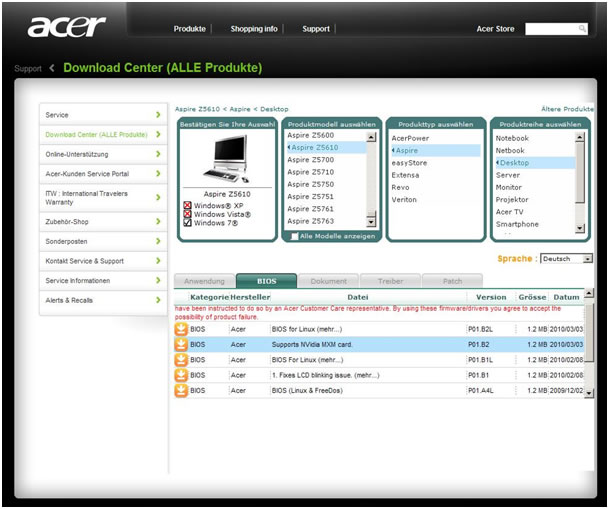This screenshot has width=609, height=509.
Task: Click arrow icon beside Sonderposten
Action: 158,241
